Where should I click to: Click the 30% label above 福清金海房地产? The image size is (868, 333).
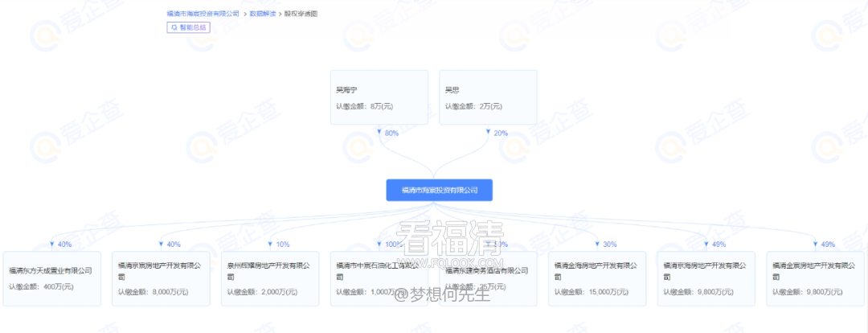click(x=609, y=245)
